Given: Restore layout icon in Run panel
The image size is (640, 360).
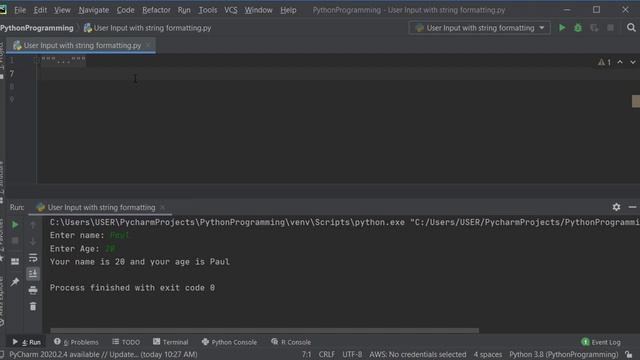Looking at the screenshot, I should [15, 261].
